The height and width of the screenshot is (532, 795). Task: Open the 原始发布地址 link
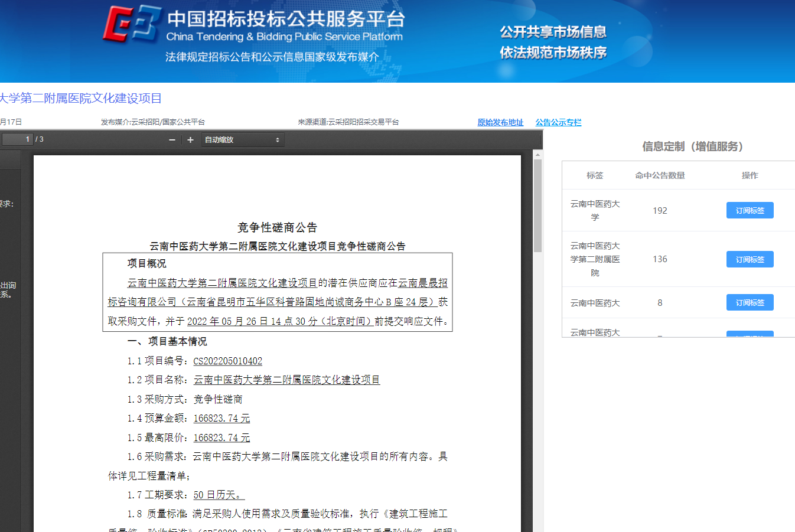500,122
